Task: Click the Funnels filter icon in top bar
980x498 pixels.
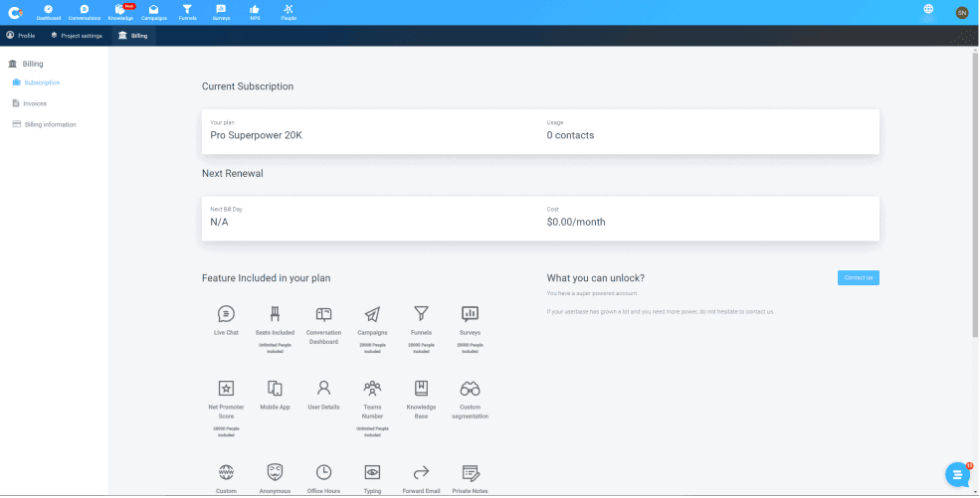Action: coord(187,12)
